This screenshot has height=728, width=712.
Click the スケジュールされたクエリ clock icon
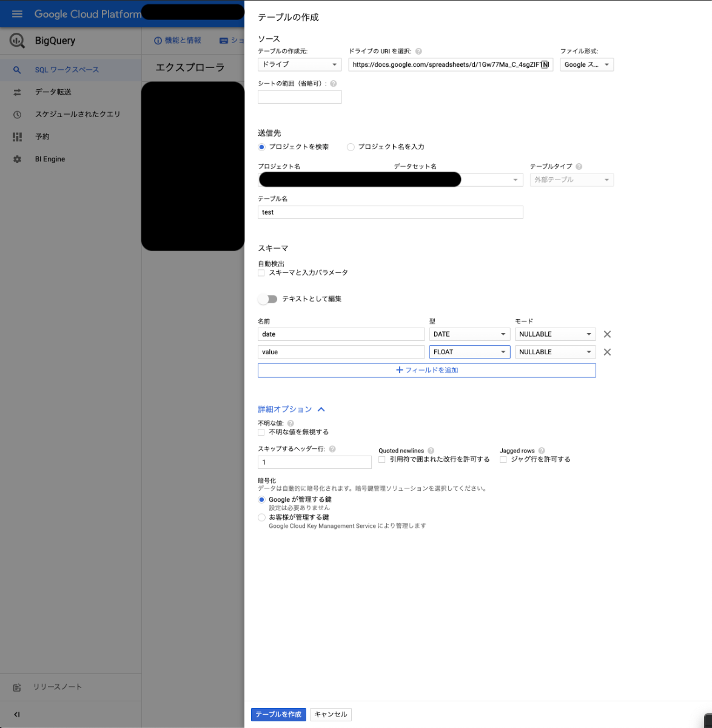[x=17, y=115]
